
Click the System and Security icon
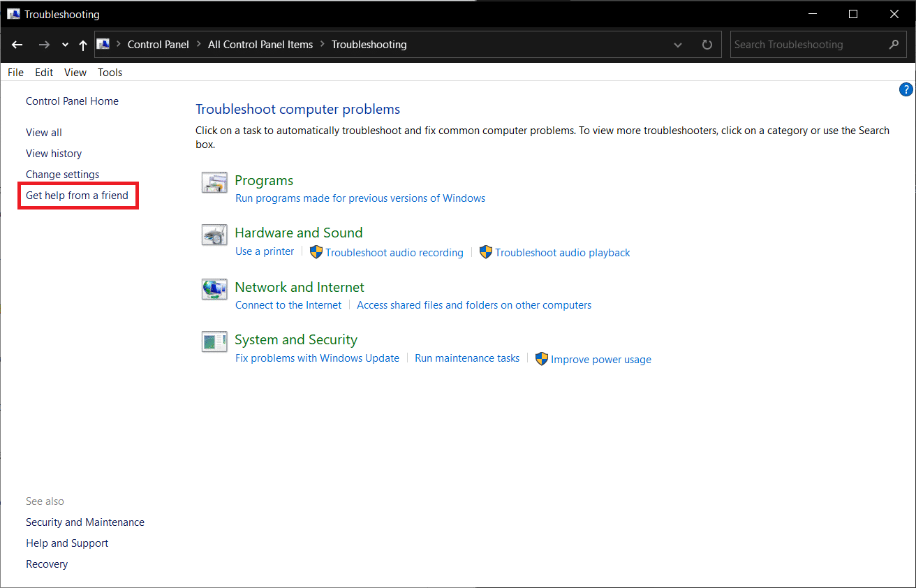click(214, 341)
